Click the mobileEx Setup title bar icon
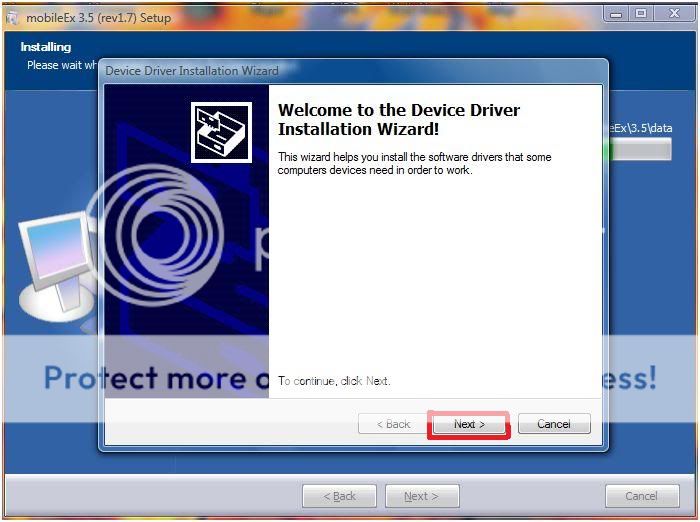 pyautogui.click(x=12, y=18)
